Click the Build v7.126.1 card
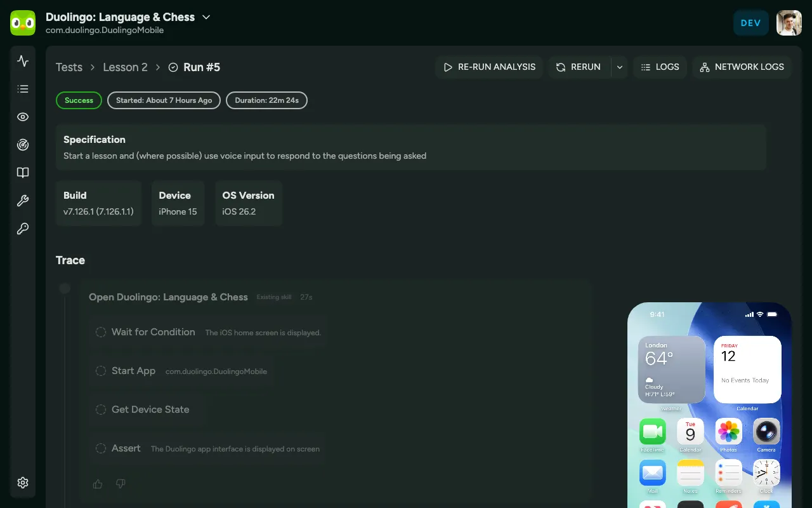 [x=98, y=203]
